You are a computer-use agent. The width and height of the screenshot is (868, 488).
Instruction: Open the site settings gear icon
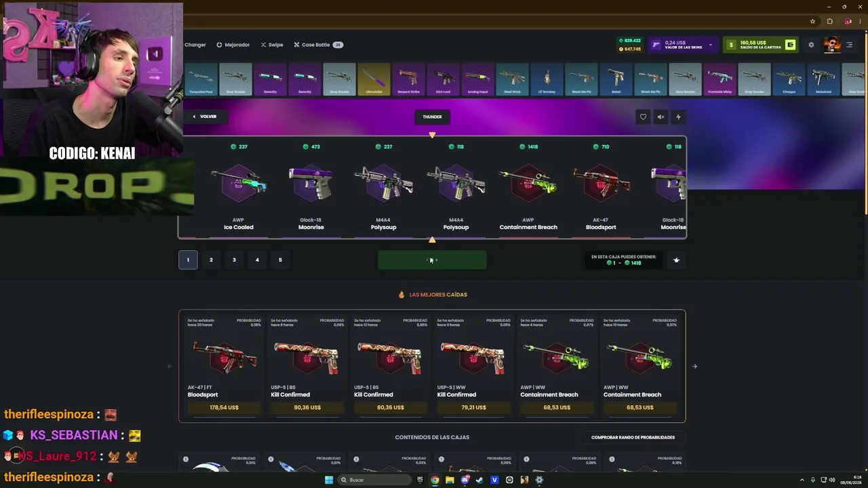[811, 45]
